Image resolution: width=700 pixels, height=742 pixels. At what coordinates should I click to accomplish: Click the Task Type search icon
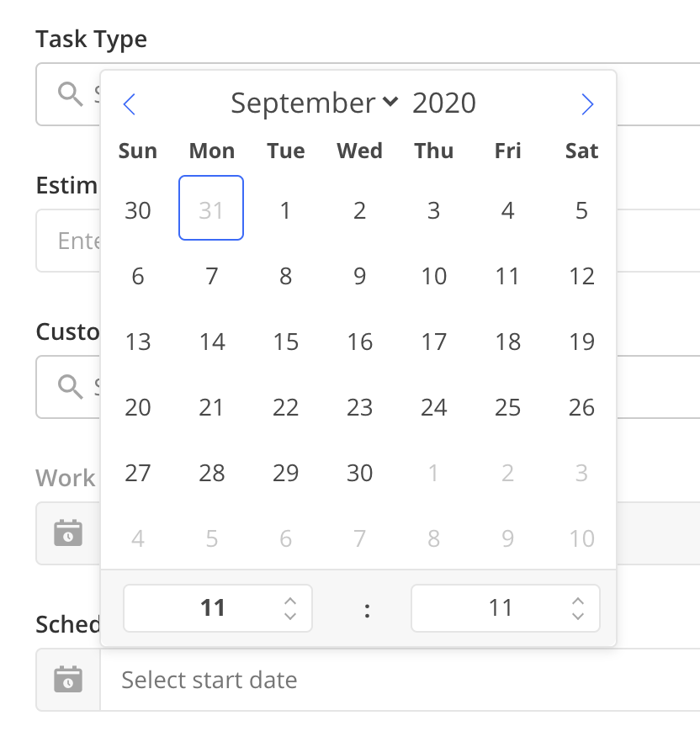tap(70, 94)
